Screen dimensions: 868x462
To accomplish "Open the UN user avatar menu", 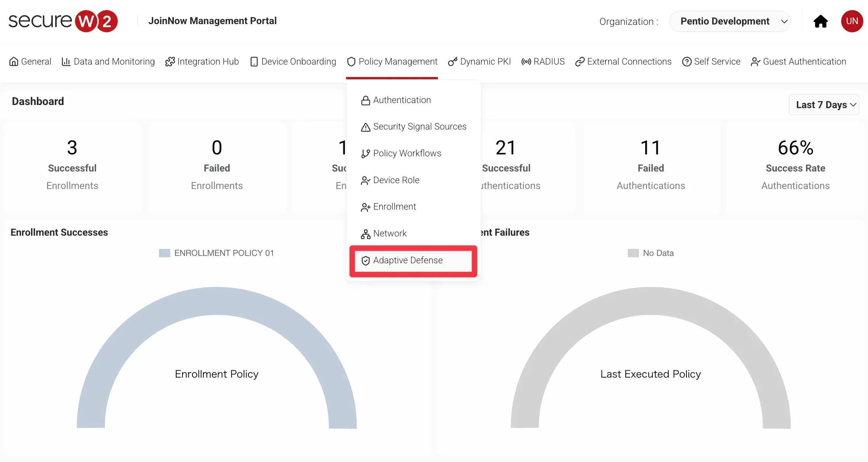I will pos(852,21).
